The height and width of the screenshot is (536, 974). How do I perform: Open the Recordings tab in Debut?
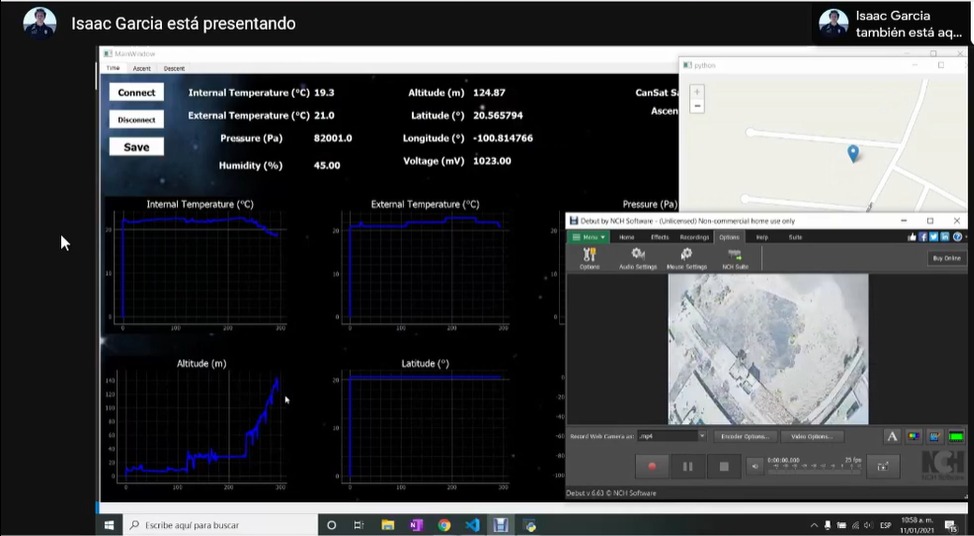point(694,237)
